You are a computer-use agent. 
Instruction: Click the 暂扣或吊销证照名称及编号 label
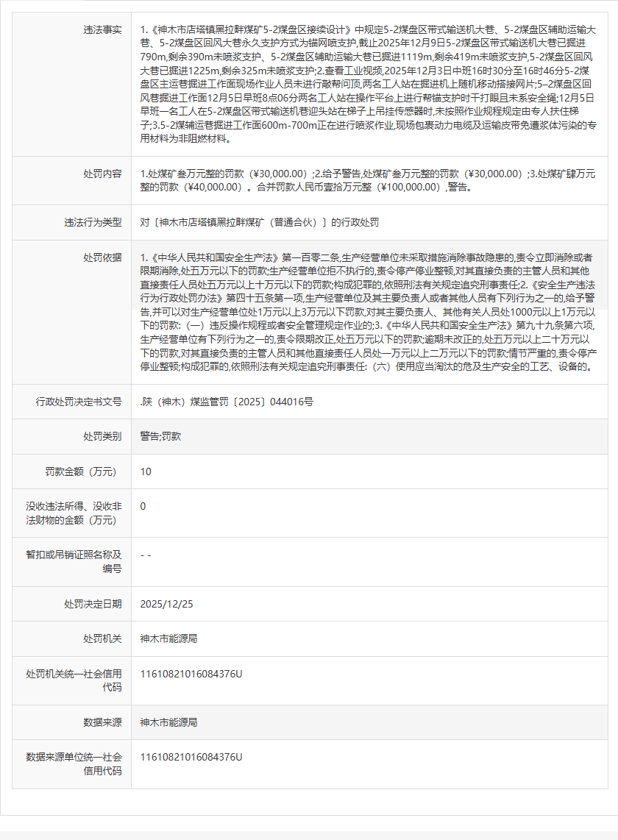pos(74,561)
